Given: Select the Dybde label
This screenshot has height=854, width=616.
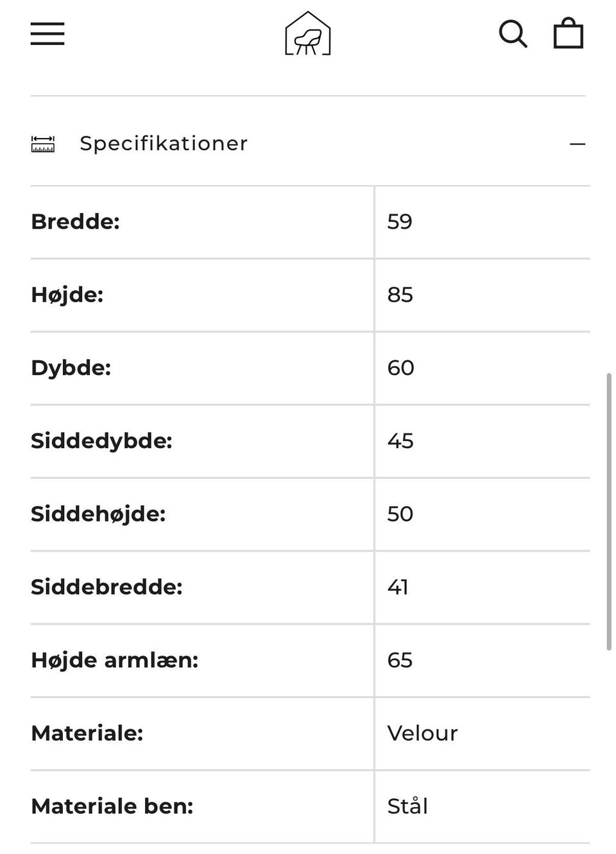Looking at the screenshot, I should pyautogui.click(x=71, y=368).
